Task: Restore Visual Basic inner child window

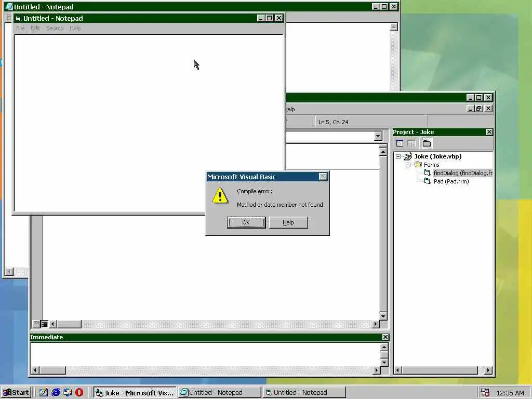Action: click(478, 109)
